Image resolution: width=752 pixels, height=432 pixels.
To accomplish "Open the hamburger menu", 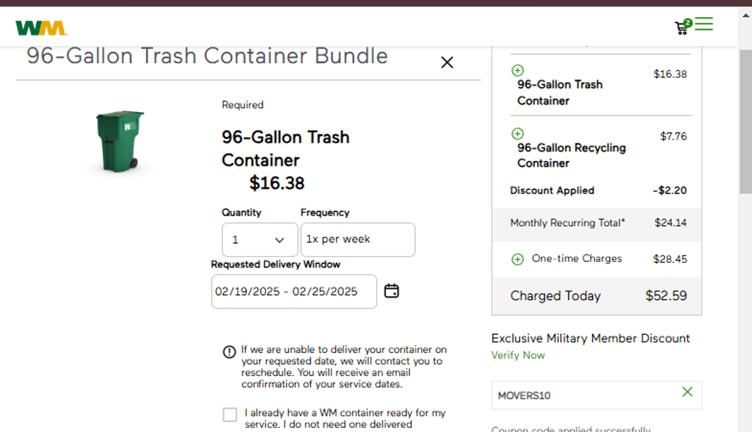I will pos(704,24).
